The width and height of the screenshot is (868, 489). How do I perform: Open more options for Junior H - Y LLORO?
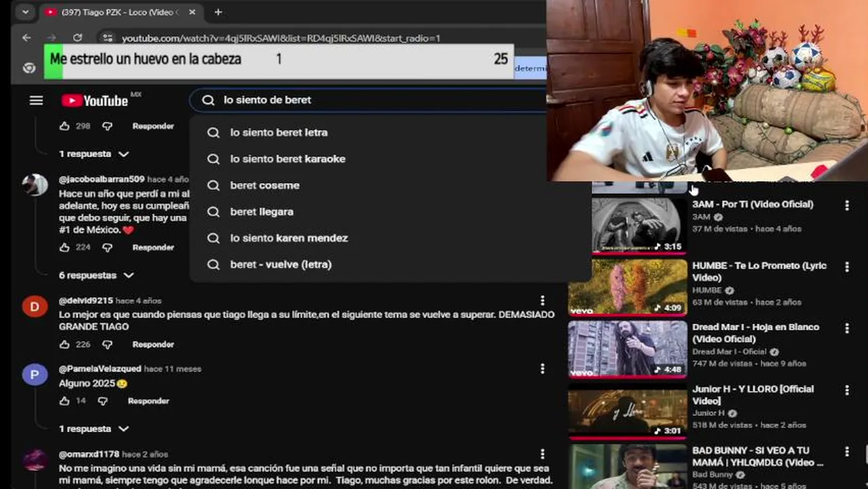tap(846, 391)
